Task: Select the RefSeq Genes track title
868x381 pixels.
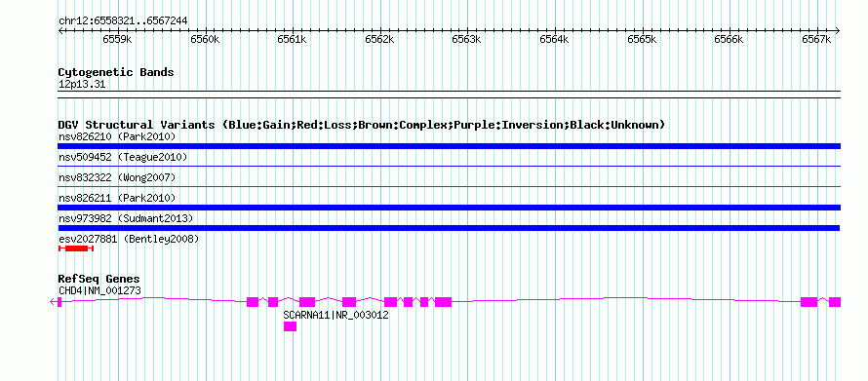Action: click(x=99, y=279)
